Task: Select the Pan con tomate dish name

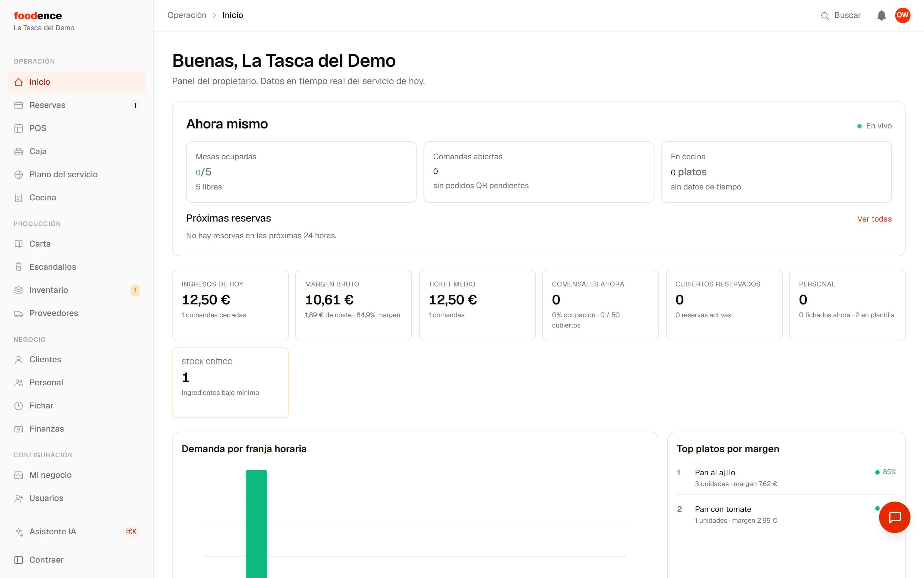Action: point(723,510)
